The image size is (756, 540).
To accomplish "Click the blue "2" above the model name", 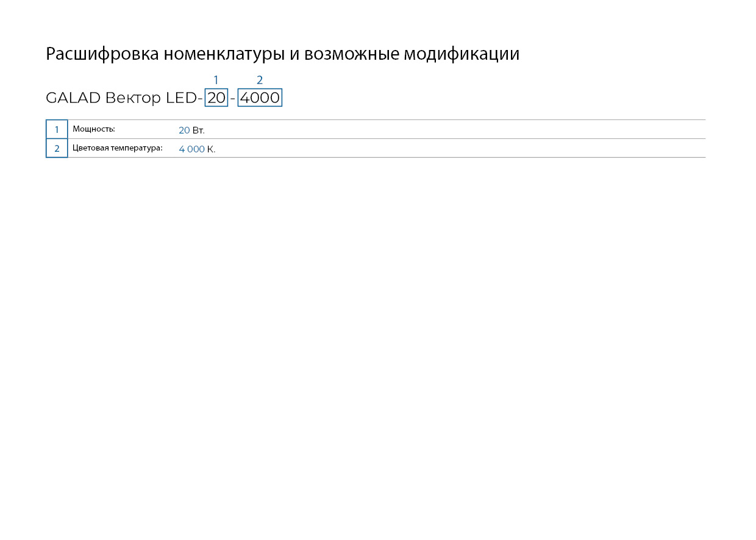I will click(260, 80).
